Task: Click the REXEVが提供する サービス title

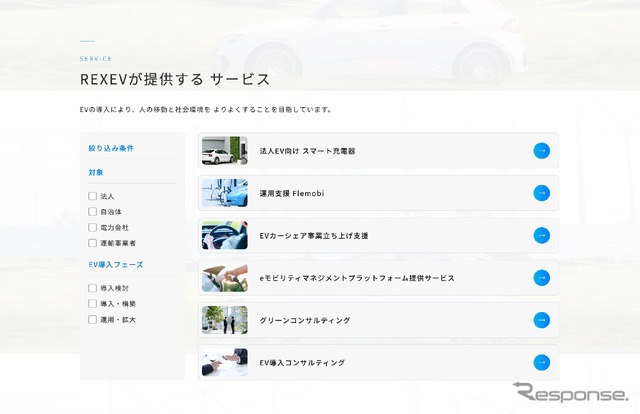Action: (x=175, y=79)
